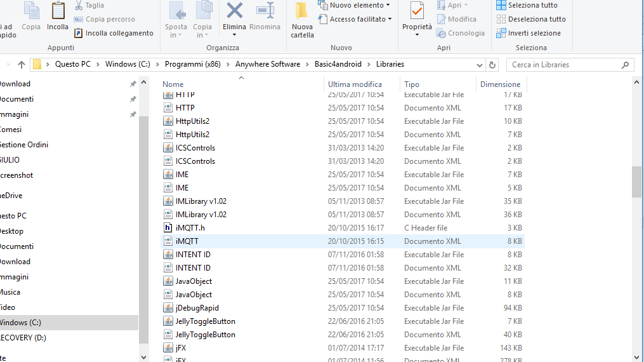644x362 pixels.
Task: Open the Sposta in dropdown
Action: pyautogui.click(x=176, y=31)
